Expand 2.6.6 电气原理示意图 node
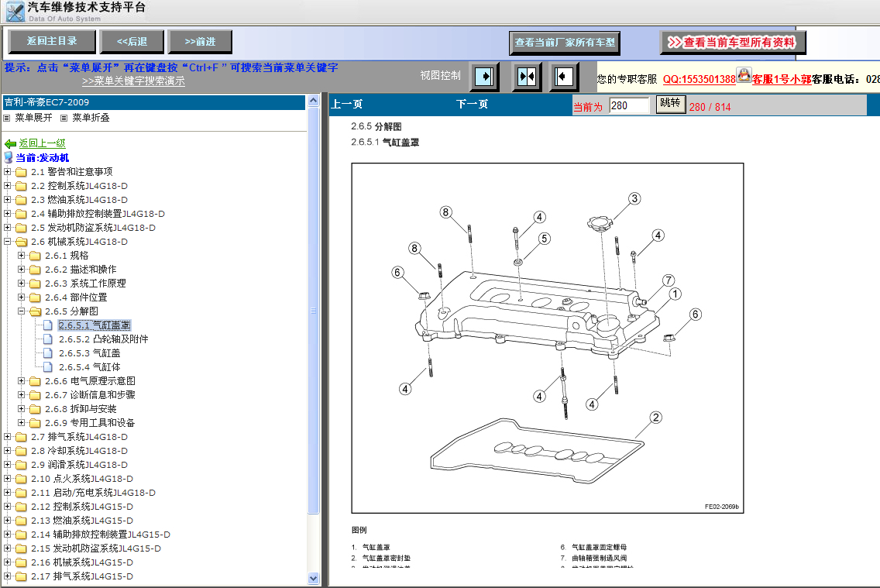880x588 pixels. pyautogui.click(x=22, y=381)
